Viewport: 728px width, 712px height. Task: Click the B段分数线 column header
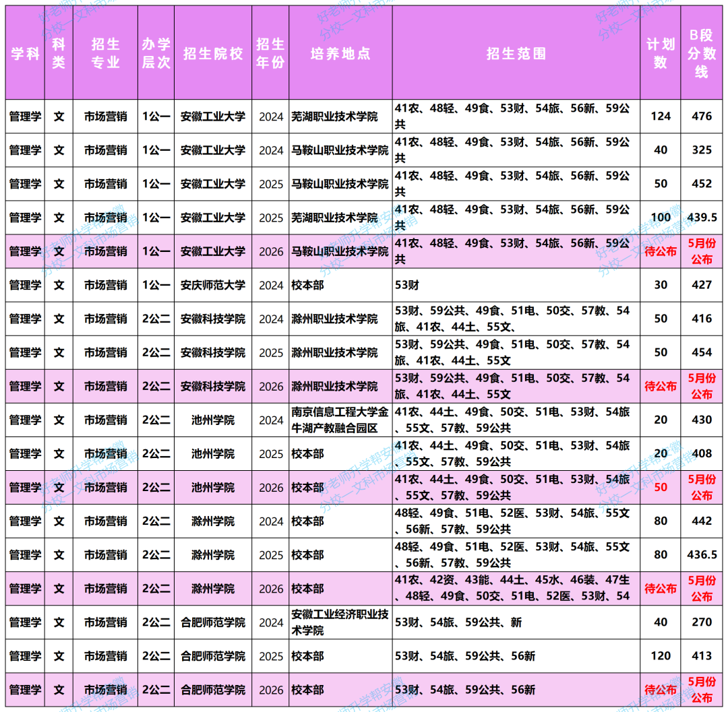click(702, 53)
